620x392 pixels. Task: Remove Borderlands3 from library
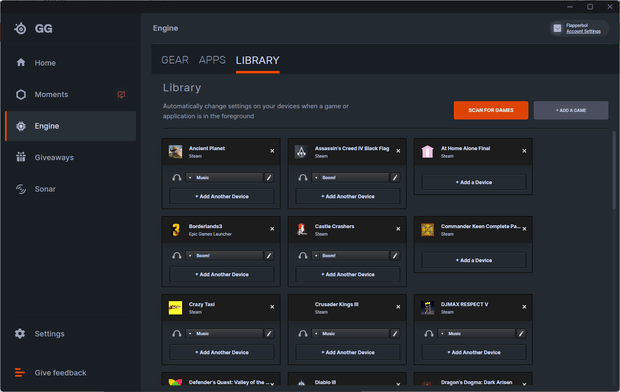point(272,229)
